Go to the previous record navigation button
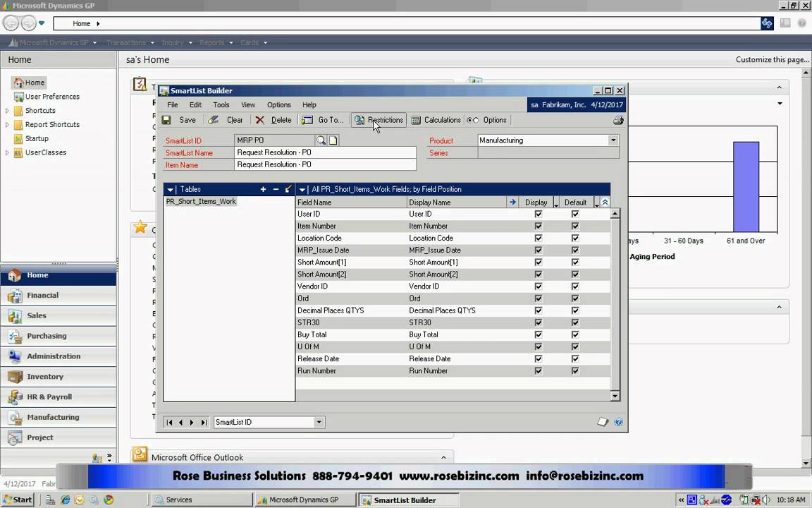 point(180,423)
